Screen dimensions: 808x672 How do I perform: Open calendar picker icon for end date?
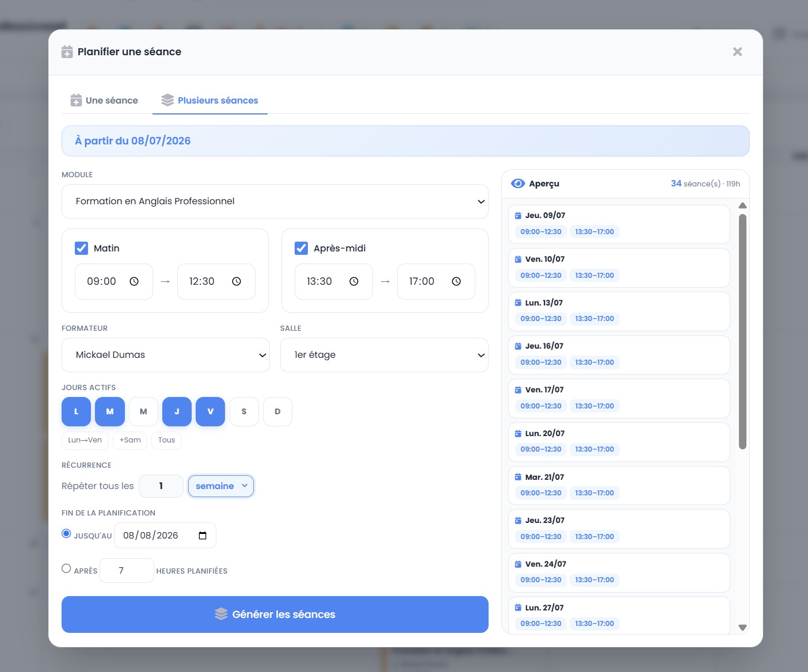pos(203,536)
